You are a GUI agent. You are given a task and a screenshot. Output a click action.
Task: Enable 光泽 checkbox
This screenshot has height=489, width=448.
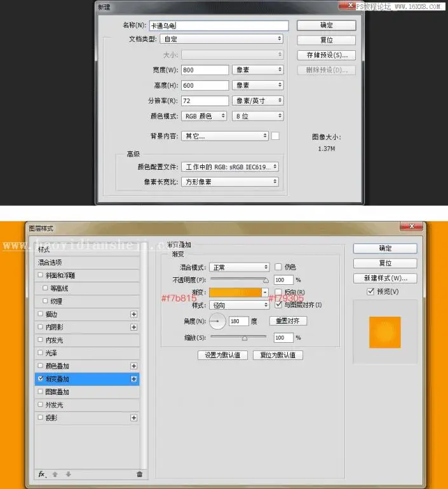tap(40, 352)
